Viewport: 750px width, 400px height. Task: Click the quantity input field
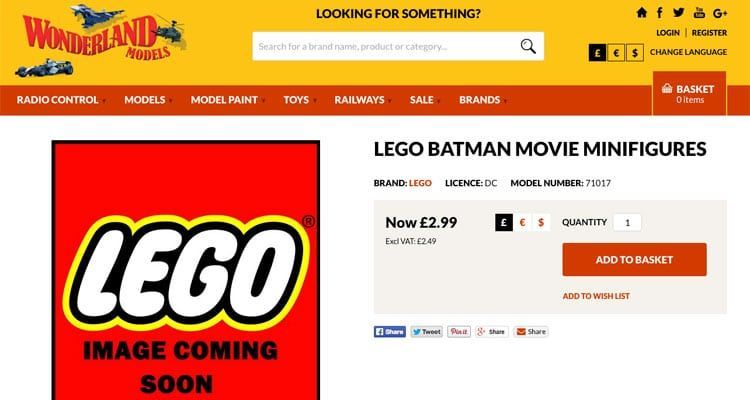[627, 223]
